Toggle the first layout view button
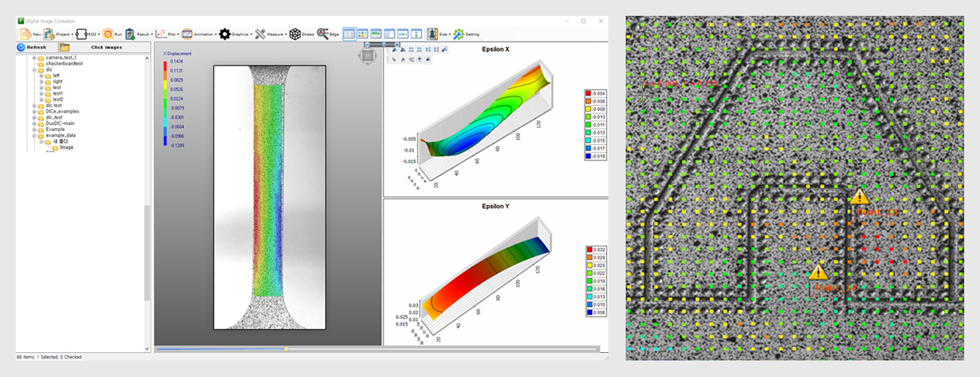 [350, 34]
